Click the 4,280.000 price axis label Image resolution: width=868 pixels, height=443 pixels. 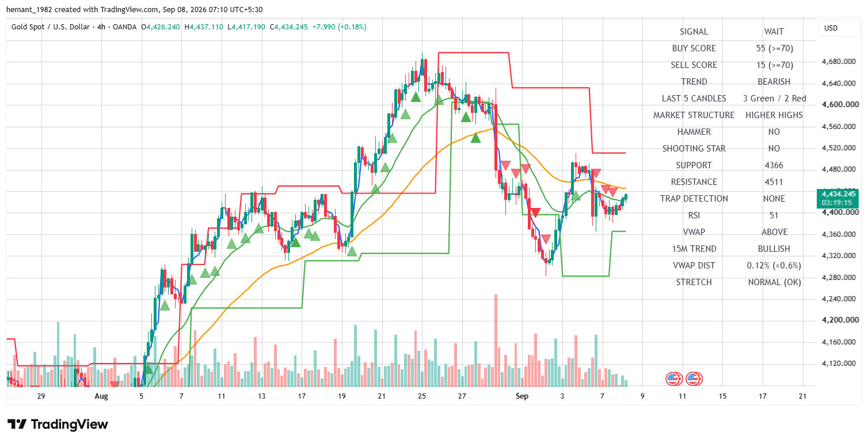click(840, 278)
